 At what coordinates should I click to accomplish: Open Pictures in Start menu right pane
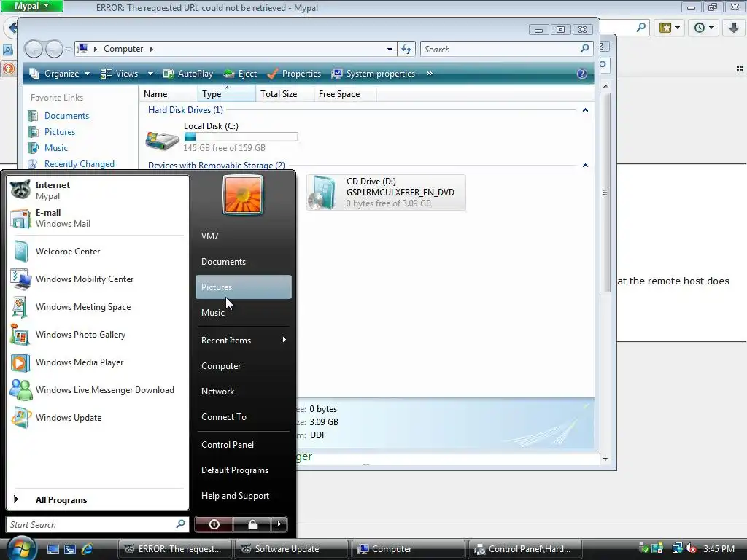(x=244, y=287)
